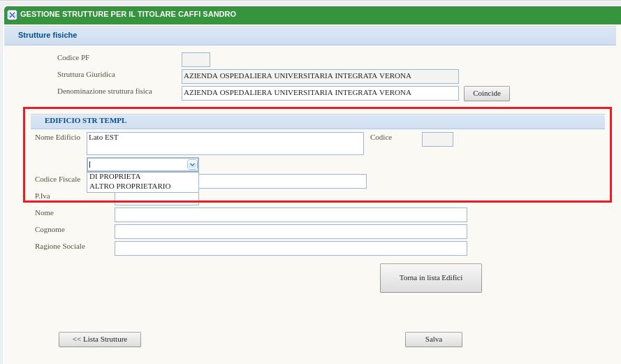Focus the Nome Edificio text area
Viewport: 621px width, 364px height.
225,143
